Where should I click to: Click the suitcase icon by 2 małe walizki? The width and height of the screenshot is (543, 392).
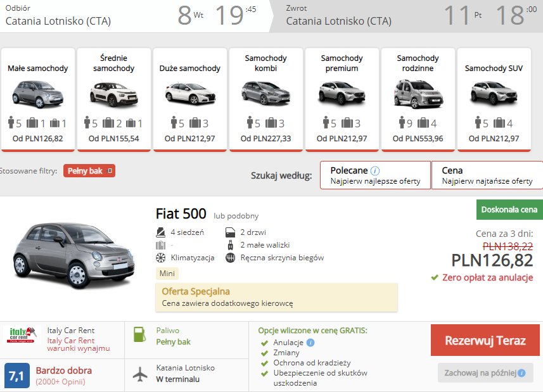(230, 245)
